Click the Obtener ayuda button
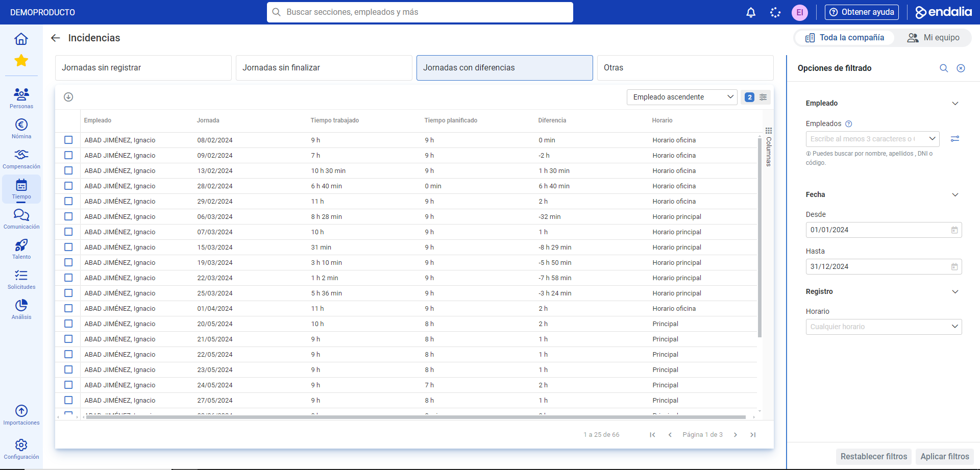This screenshot has height=470, width=980. click(x=862, y=12)
